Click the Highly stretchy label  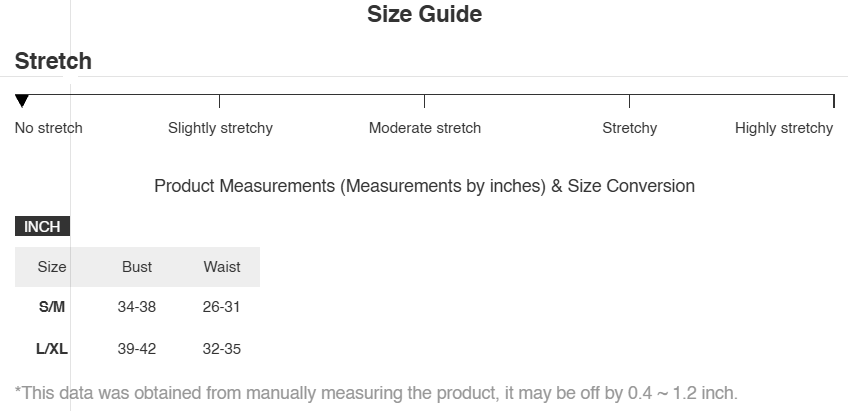point(784,128)
